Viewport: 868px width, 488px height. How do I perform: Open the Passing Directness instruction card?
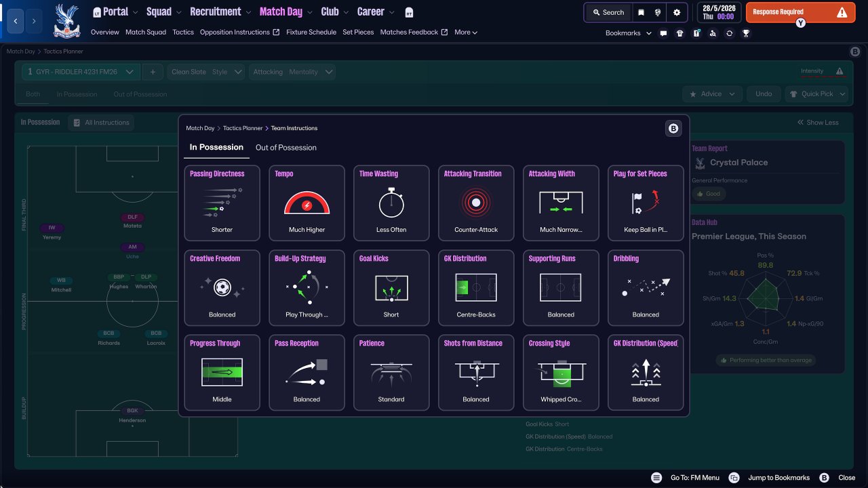coord(222,203)
